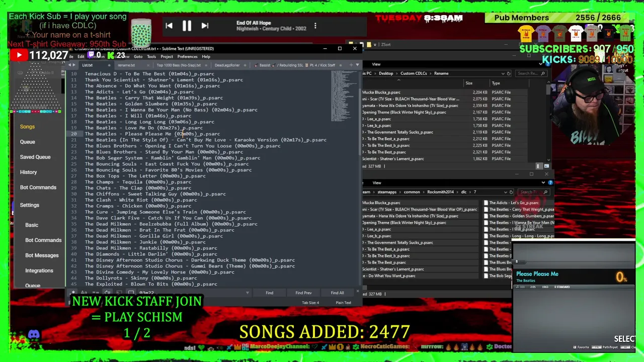This screenshot has height=362, width=644.
Task: Click the Find All button
Action: click(x=337, y=293)
